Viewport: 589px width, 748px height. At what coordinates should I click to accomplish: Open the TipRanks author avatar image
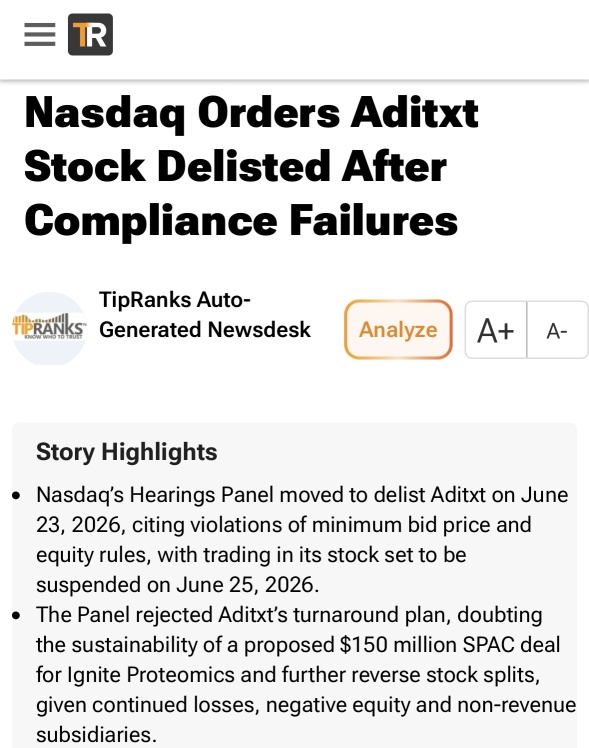[x=49, y=328]
